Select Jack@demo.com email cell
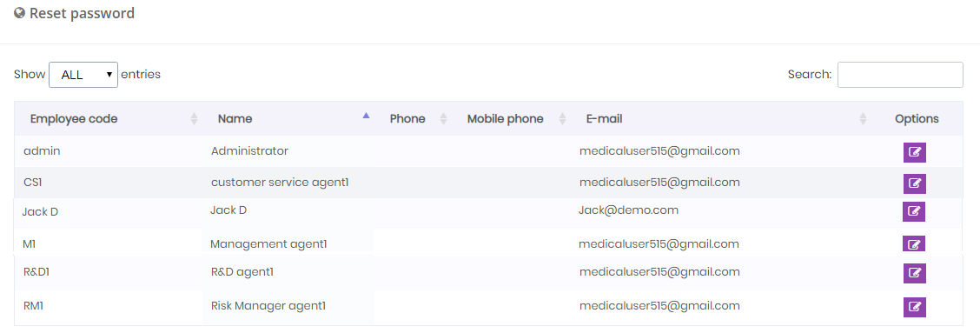980x333 pixels. coord(629,210)
